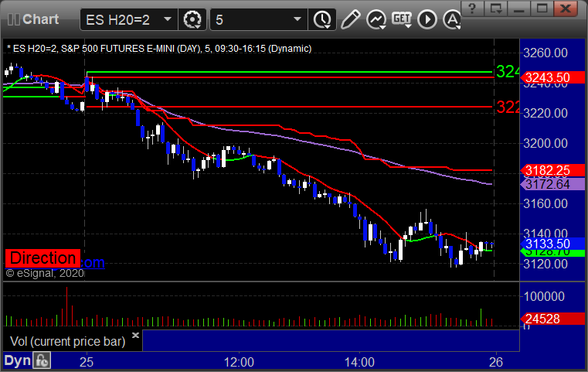Select the pencil drawing tool
Screen dimensions: 588x372
tap(350, 19)
